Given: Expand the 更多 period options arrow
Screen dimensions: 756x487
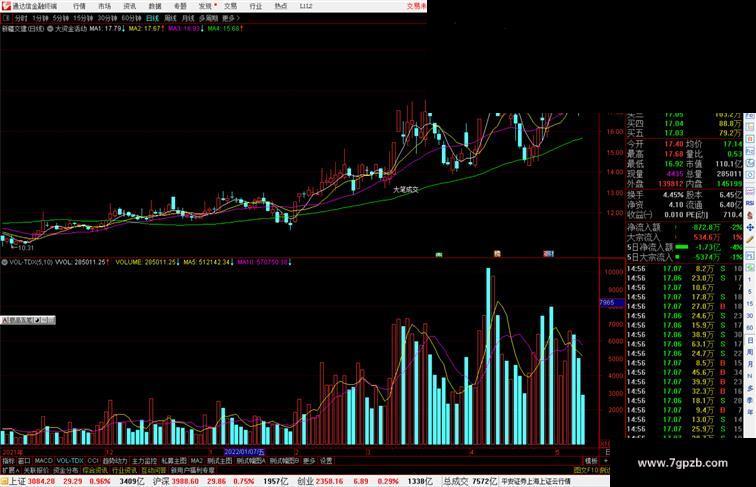Looking at the screenshot, I should (231, 18).
